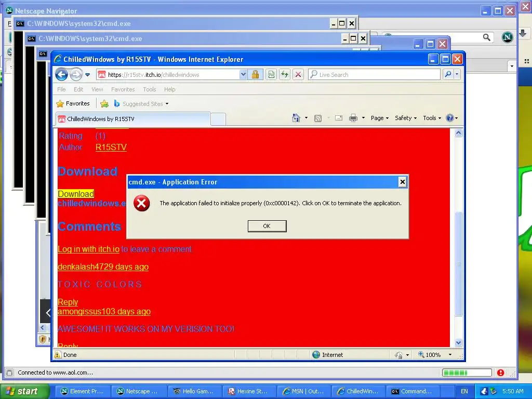The width and height of the screenshot is (532, 399).
Task: Open the Favorites menu in menu bar
Action: pos(123,89)
